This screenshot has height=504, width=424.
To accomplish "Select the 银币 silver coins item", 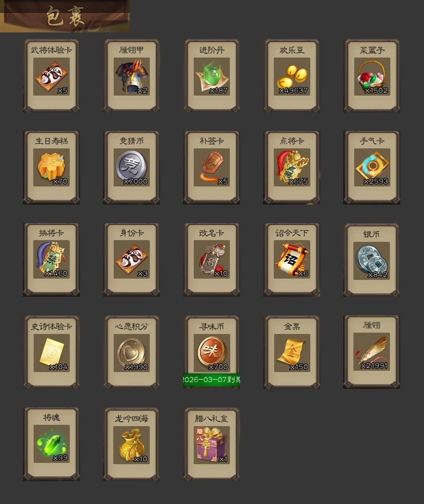I will pos(372,260).
